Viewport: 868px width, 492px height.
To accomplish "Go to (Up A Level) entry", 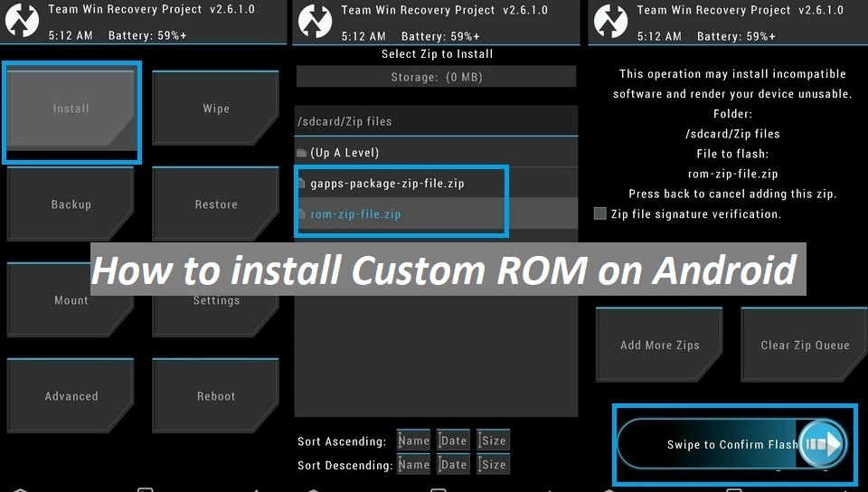I will tap(436, 152).
